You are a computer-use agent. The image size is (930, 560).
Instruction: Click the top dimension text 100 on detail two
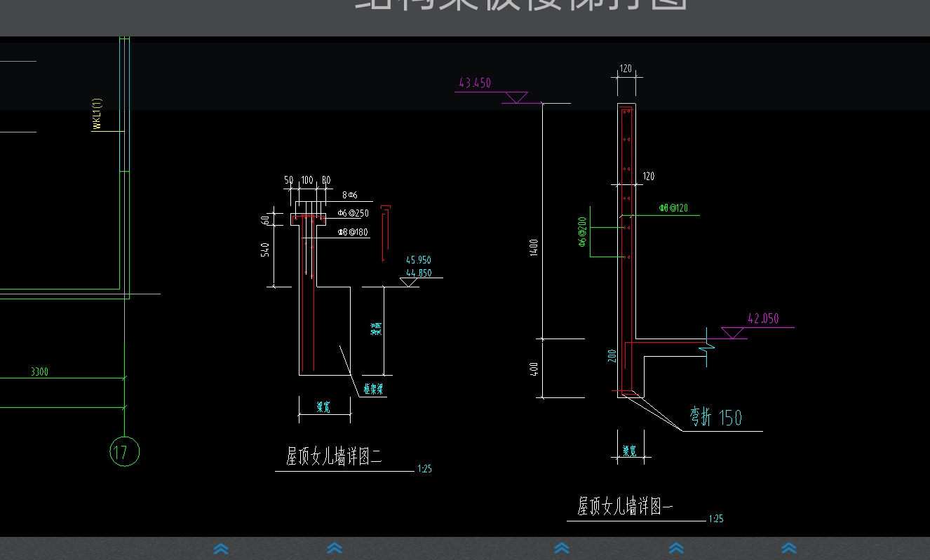click(x=306, y=181)
